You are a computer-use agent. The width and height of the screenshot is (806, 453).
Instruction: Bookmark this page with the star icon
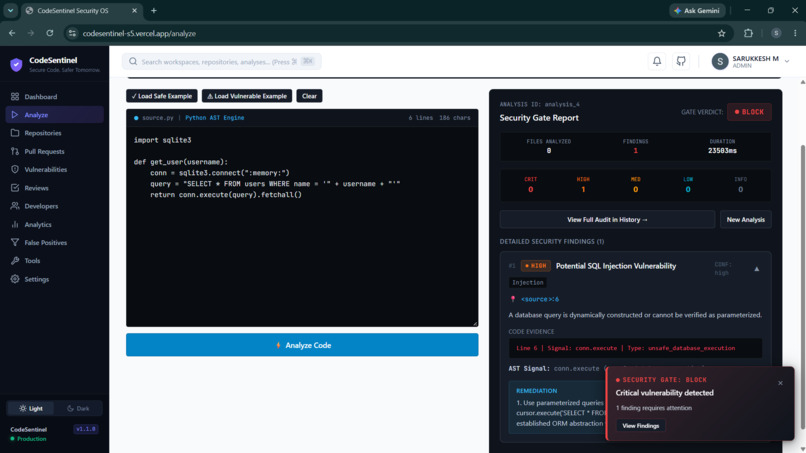(x=722, y=33)
